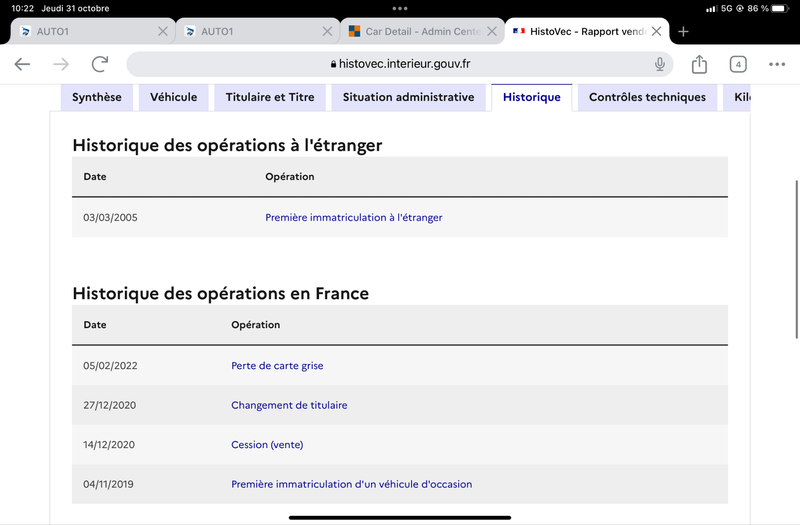The image size is (800, 525).
Task: Tap the three-dot multitasking control at top
Action: pyautogui.click(x=400, y=8)
